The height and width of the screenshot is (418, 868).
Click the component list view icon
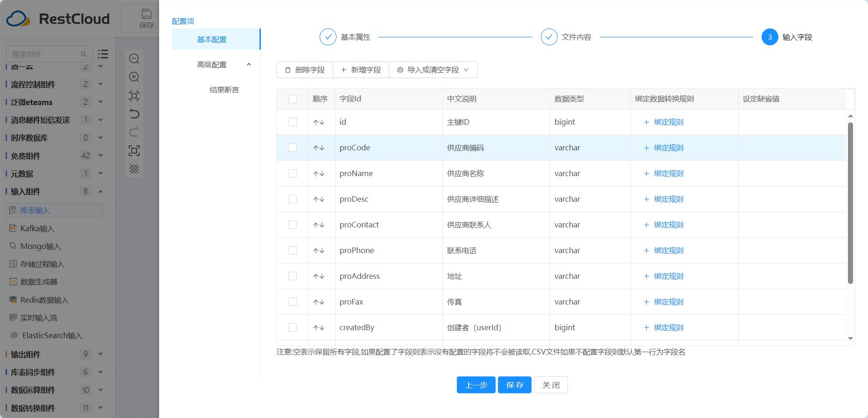point(103,54)
